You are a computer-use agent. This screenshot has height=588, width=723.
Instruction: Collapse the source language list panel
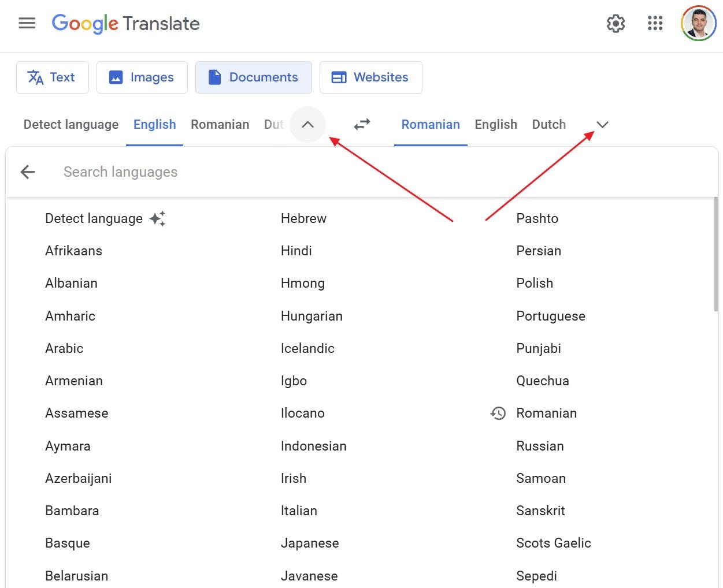click(308, 124)
